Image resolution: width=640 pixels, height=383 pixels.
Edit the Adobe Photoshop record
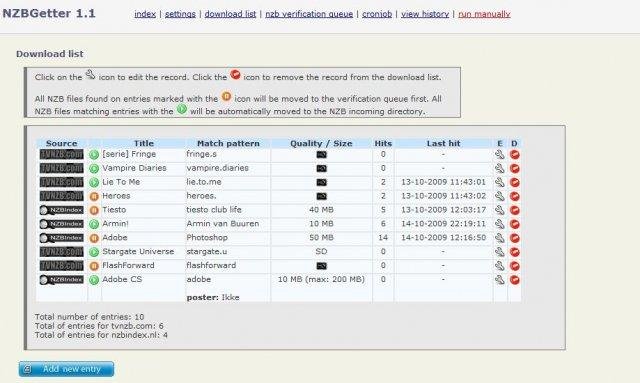500,238
